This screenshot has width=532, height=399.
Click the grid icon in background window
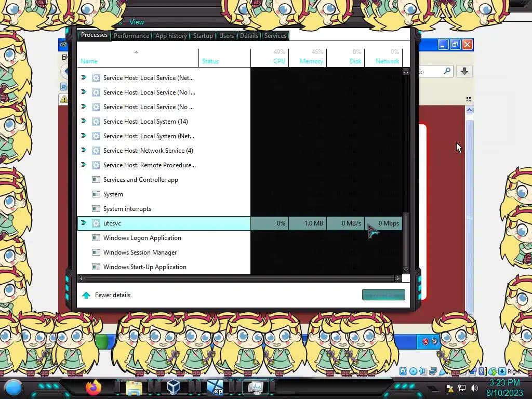469,99
